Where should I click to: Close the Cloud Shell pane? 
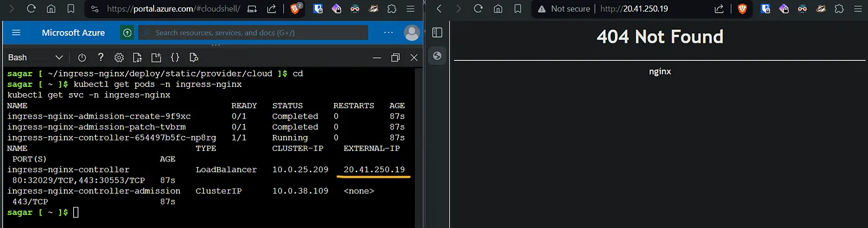(x=414, y=57)
